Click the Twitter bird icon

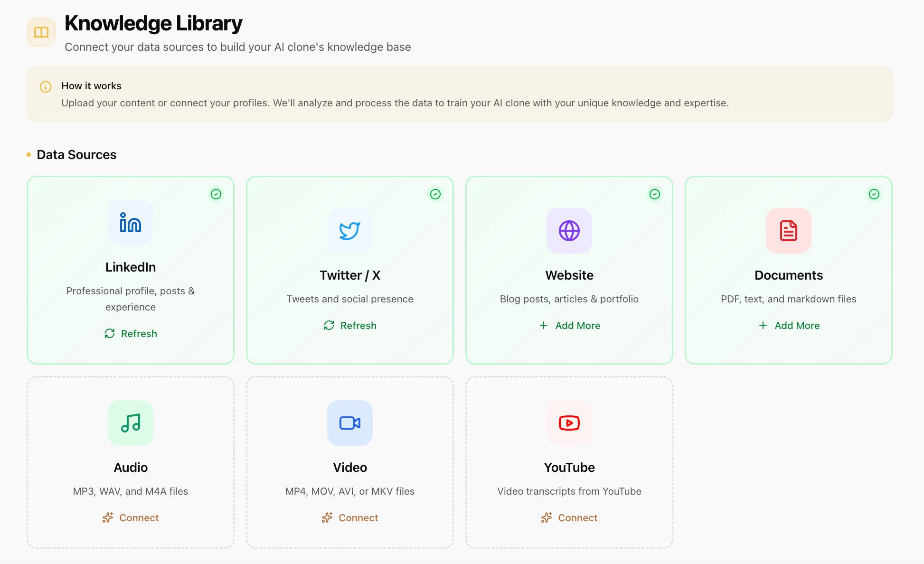click(350, 231)
